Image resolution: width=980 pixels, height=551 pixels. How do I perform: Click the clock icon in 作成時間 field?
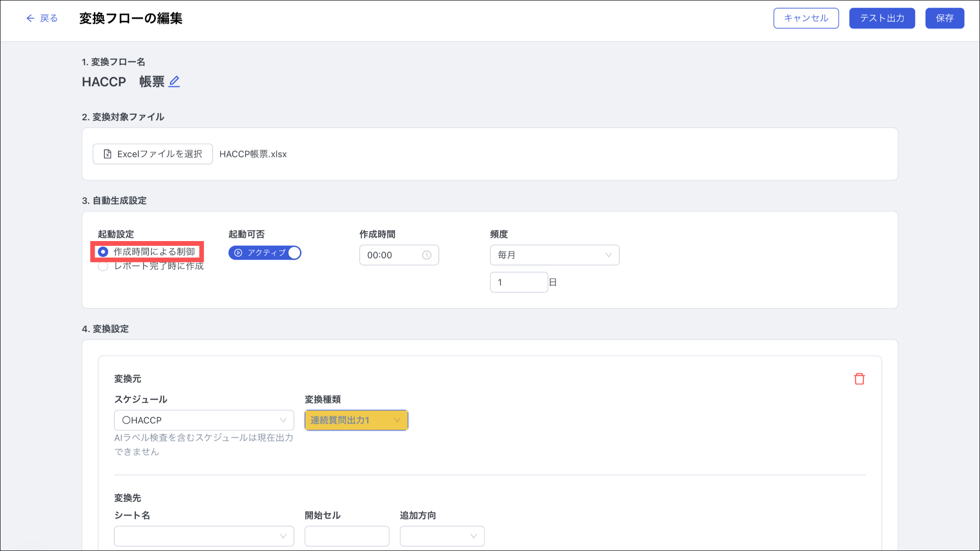(426, 255)
